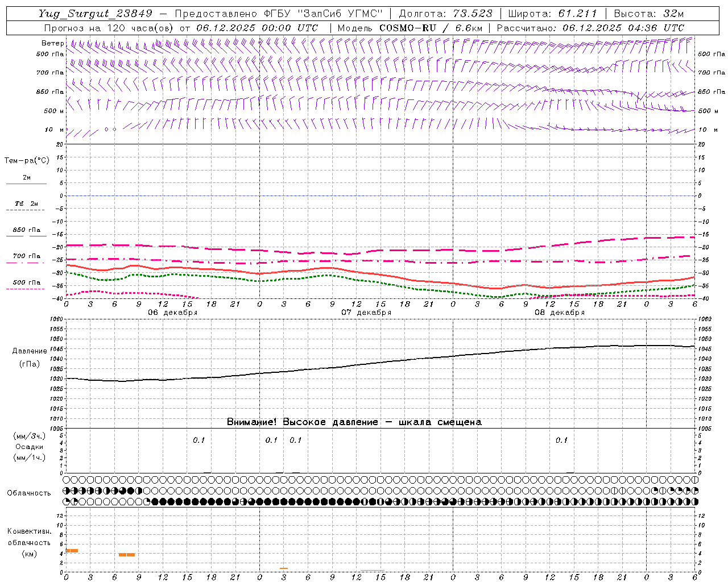Click the 07 декабря date label
Image resolution: width=728 pixels, height=582 pixels.
(366, 313)
